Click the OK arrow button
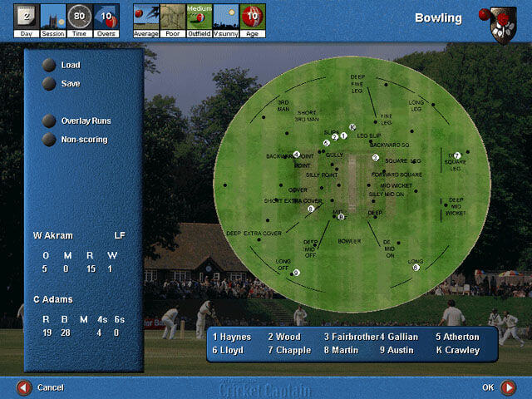The height and width of the screenshot is (399, 532). click(x=508, y=387)
